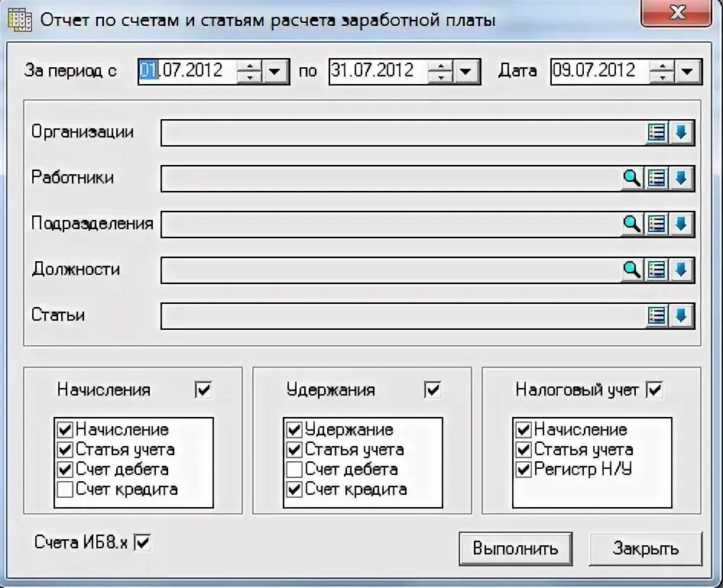This screenshot has width=723, height=588.
Task: Click the spinner on the 01.07.2012 date
Action: tap(249, 72)
